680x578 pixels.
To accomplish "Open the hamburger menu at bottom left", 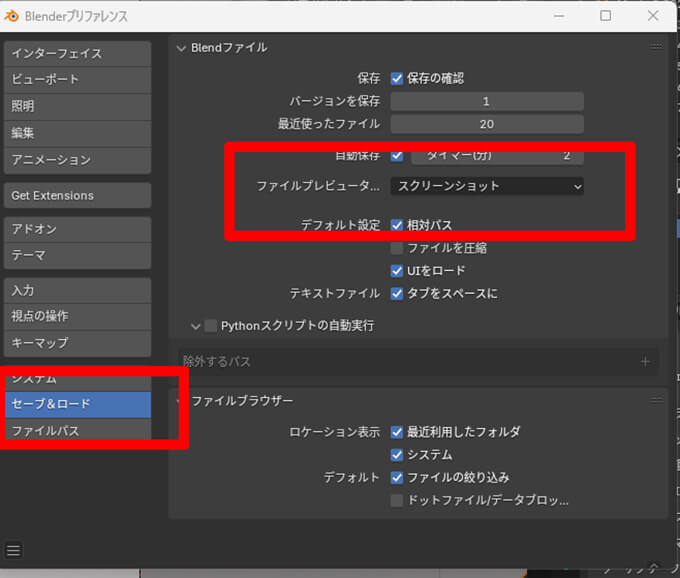I will tap(13, 550).
